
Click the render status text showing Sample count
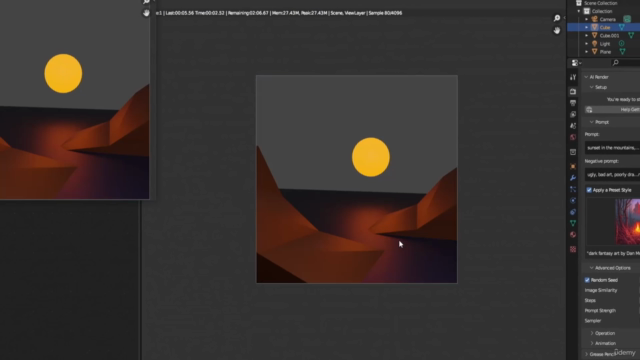[279, 13]
